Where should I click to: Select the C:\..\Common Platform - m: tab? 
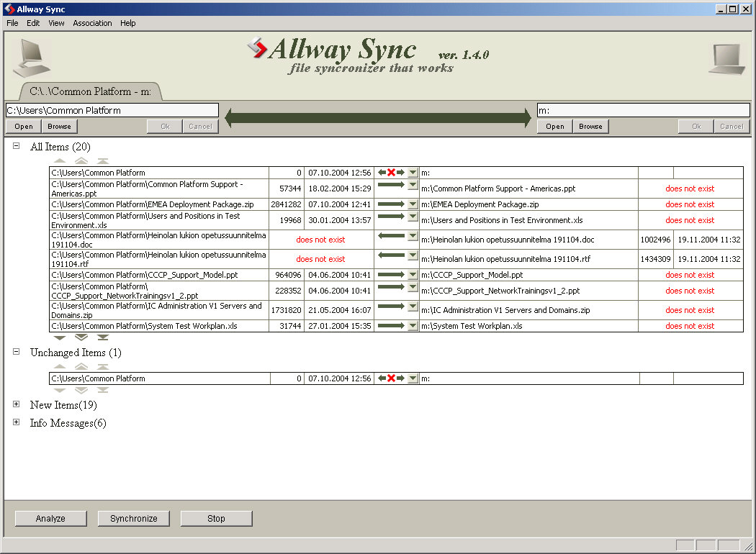click(90, 91)
